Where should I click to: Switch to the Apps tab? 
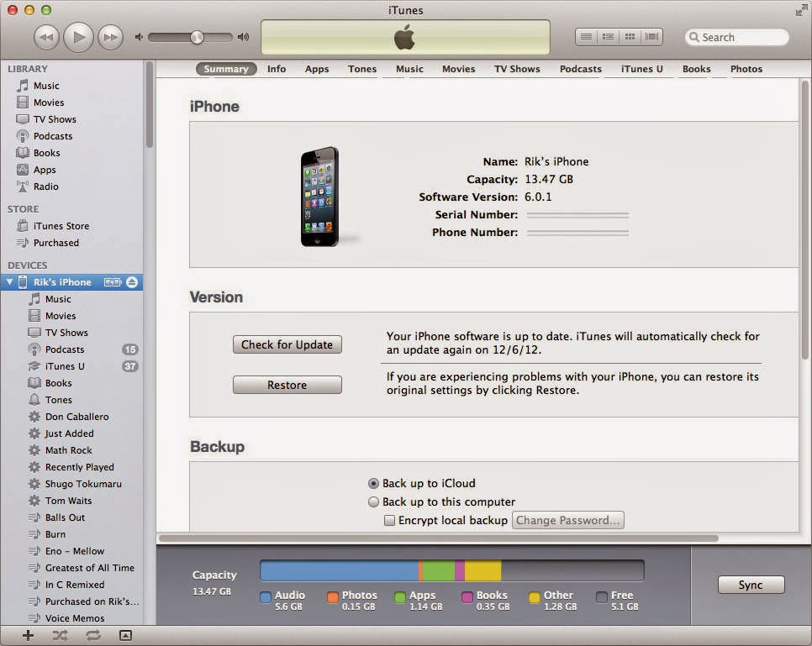(x=317, y=69)
